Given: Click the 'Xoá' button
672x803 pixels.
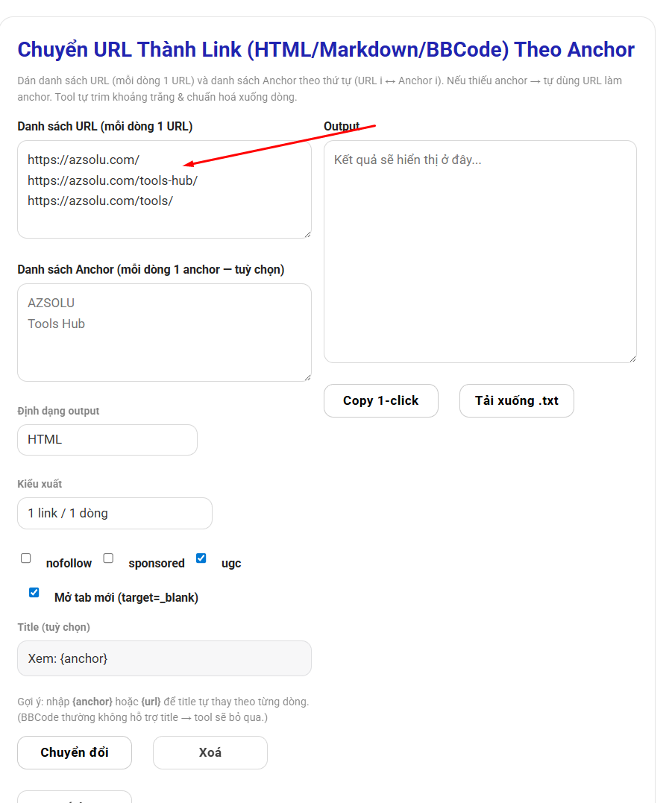Looking at the screenshot, I should 210,753.
